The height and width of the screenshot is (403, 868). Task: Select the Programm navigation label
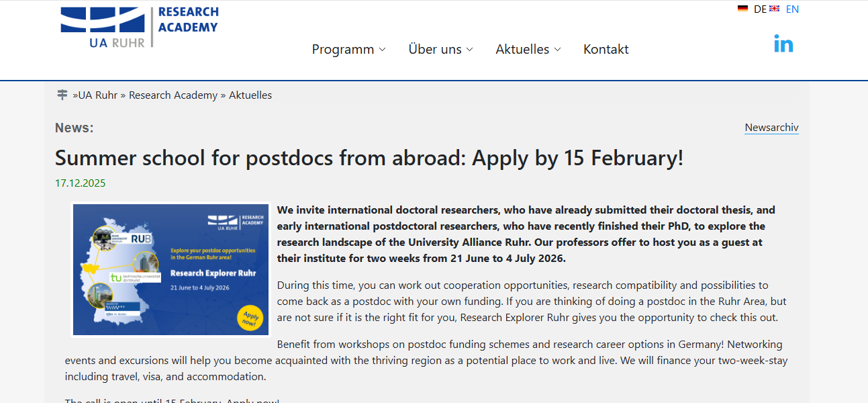tap(342, 49)
